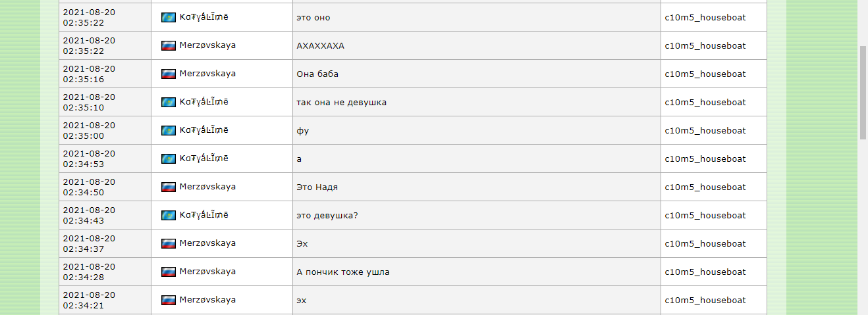Click Russian flag icon beside "Она баба" message

[169, 74]
